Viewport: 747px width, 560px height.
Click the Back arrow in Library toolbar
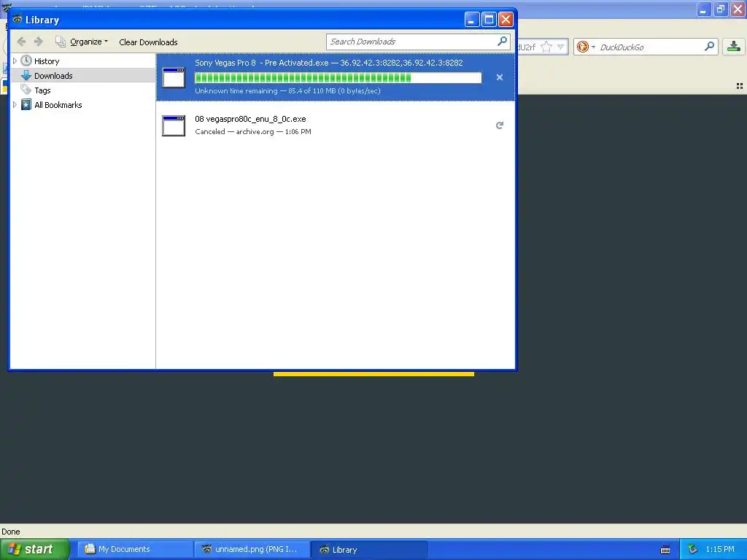point(21,42)
